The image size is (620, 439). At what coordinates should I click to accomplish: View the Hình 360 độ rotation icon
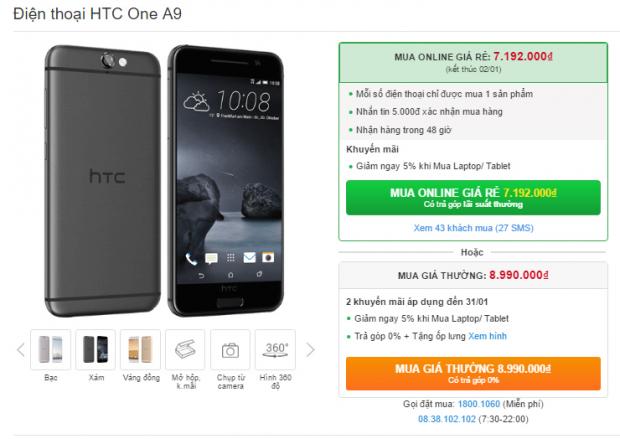coord(275,350)
